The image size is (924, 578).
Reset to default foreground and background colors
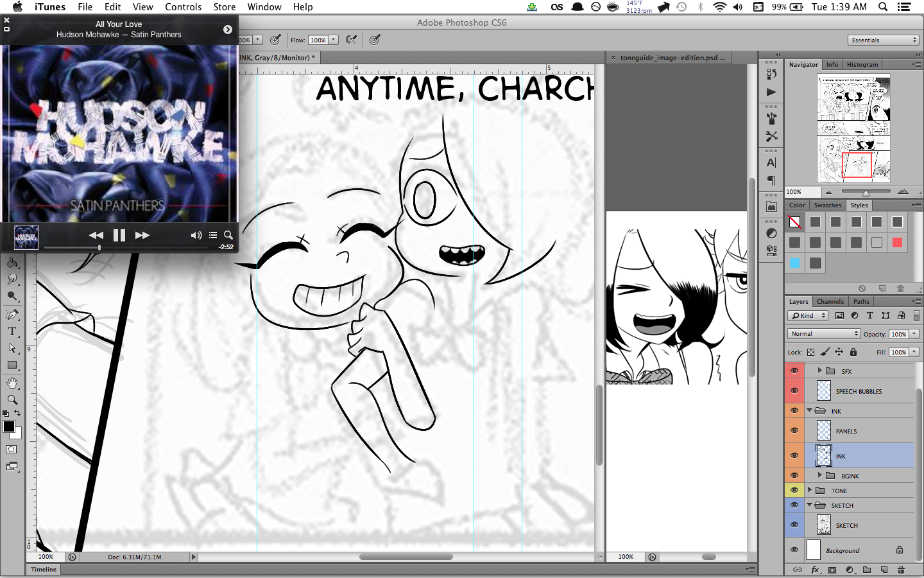(x=6, y=414)
